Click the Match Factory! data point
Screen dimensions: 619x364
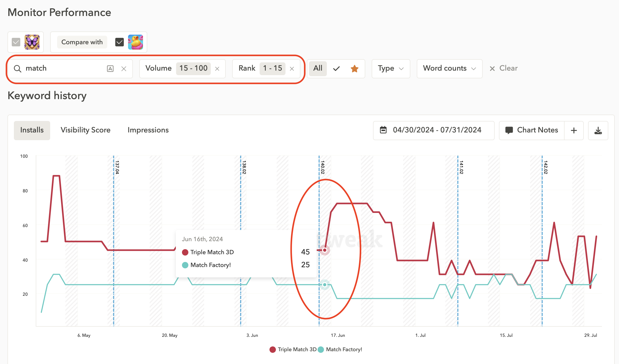coord(325,285)
